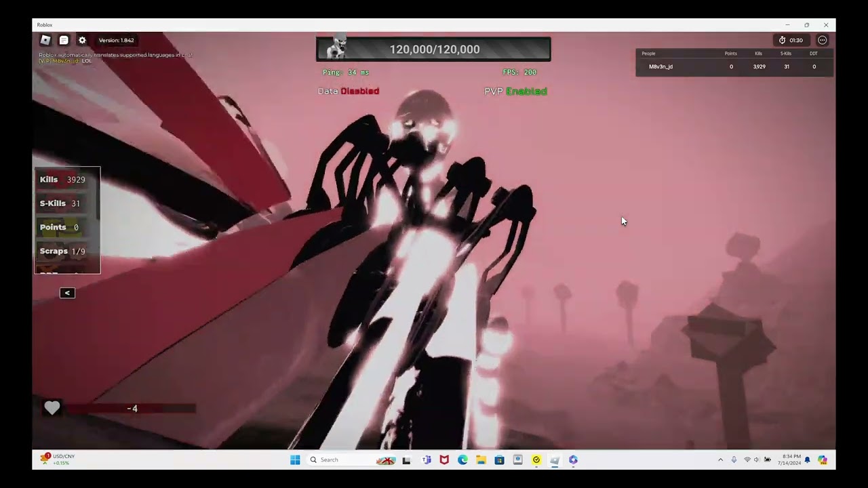Switch to the Roblox taskbar icon

pyautogui.click(x=555, y=460)
